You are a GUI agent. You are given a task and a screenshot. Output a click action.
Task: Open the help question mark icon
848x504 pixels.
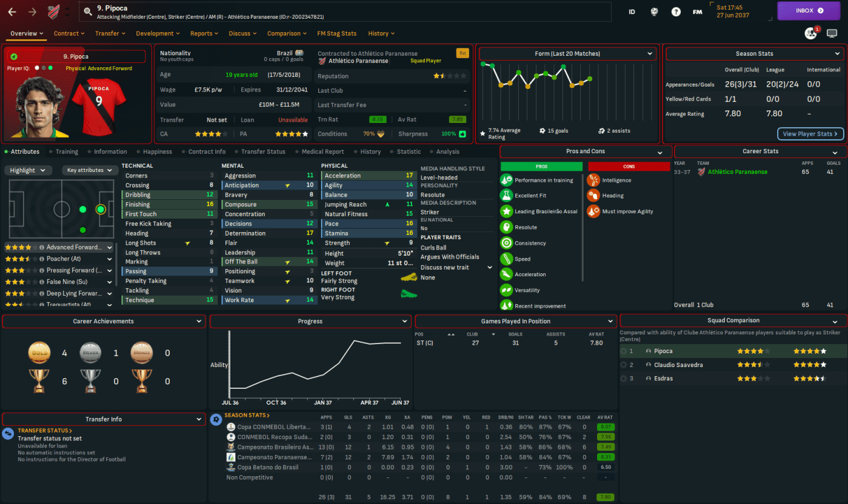[x=676, y=12]
